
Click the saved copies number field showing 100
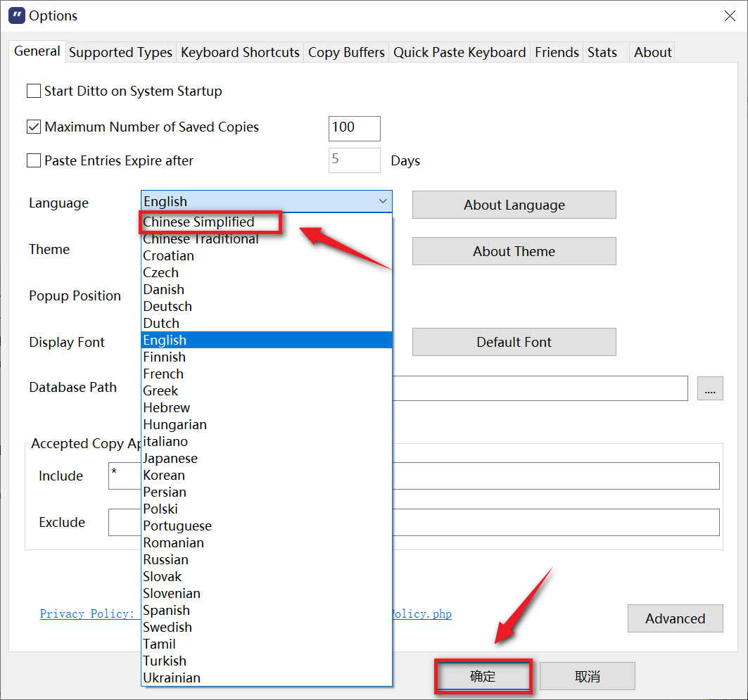click(x=355, y=129)
